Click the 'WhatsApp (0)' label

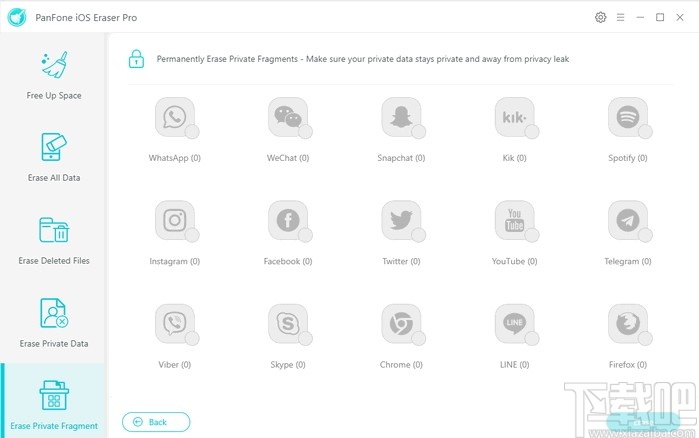tap(175, 158)
